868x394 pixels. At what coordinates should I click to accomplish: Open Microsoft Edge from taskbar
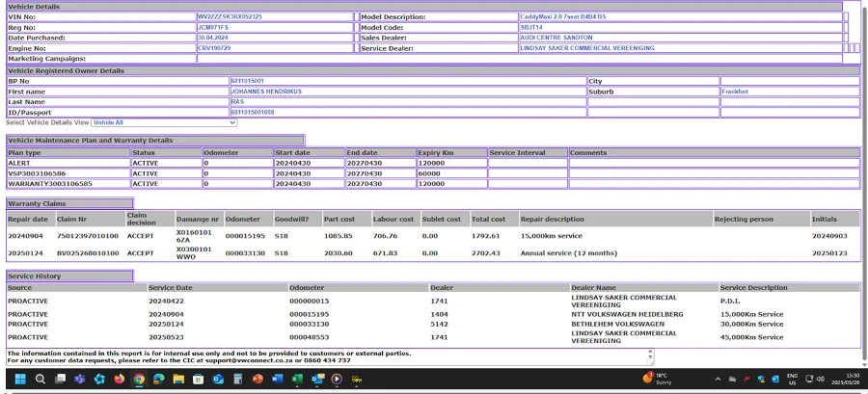(159, 380)
